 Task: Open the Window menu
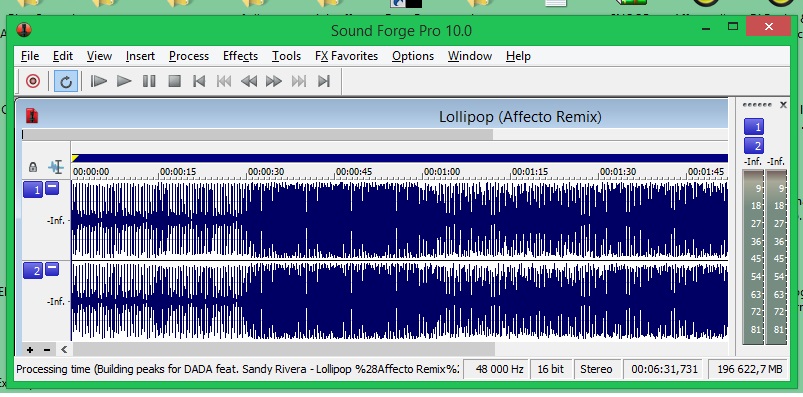point(469,56)
